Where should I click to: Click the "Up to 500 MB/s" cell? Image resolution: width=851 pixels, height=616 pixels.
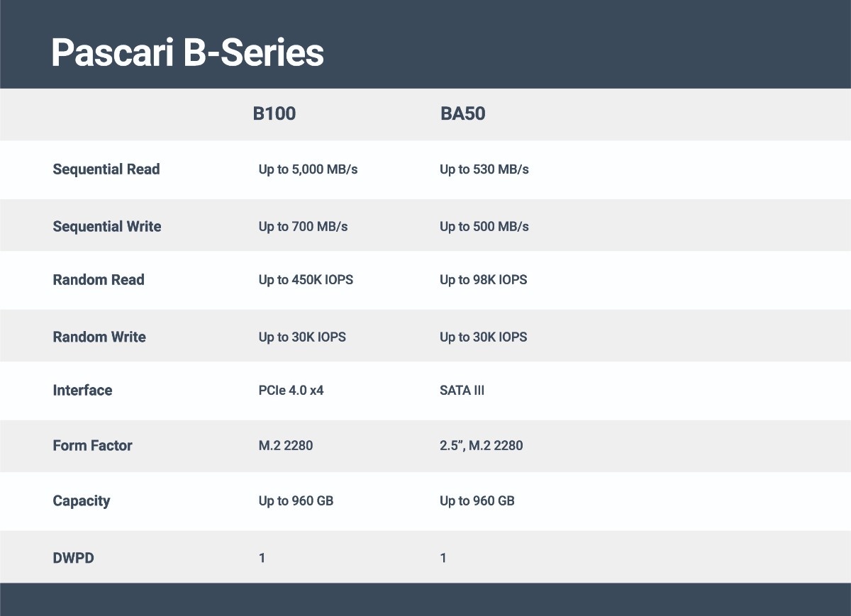pyautogui.click(x=484, y=227)
